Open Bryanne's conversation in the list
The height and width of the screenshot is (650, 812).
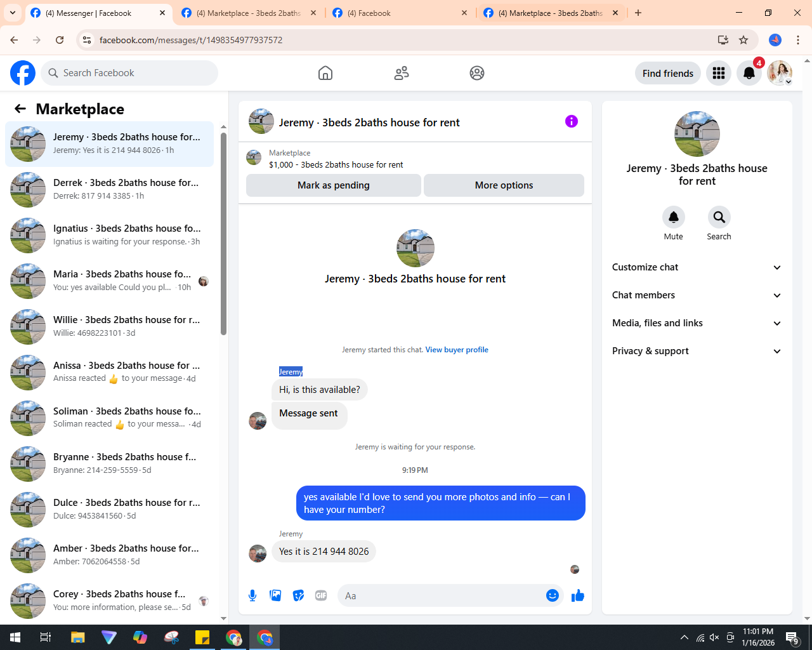tap(110, 464)
